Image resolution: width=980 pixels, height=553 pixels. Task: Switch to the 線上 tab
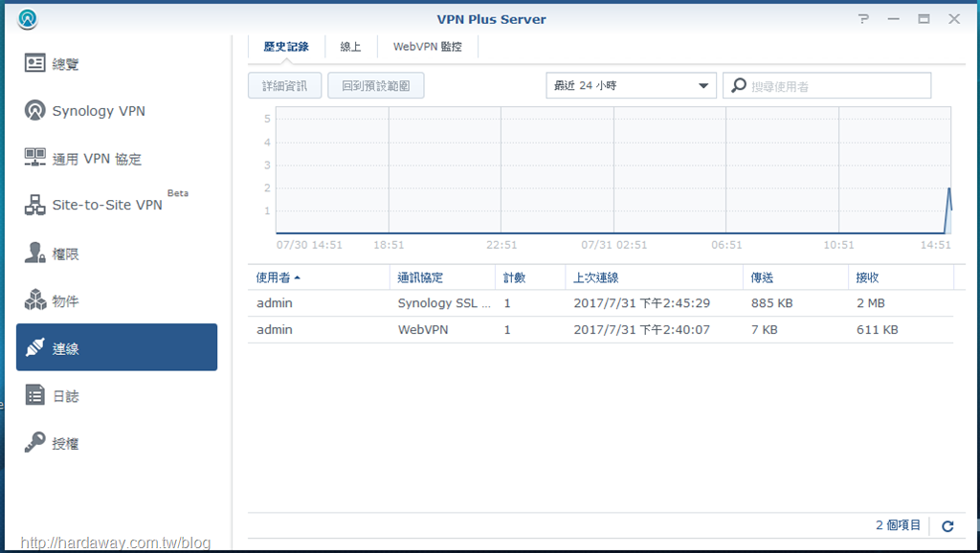pos(350,47)
